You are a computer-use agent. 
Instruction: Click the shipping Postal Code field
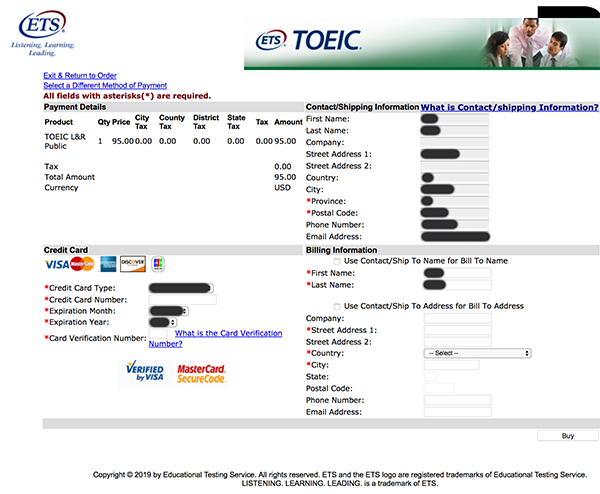pos(455,213)
